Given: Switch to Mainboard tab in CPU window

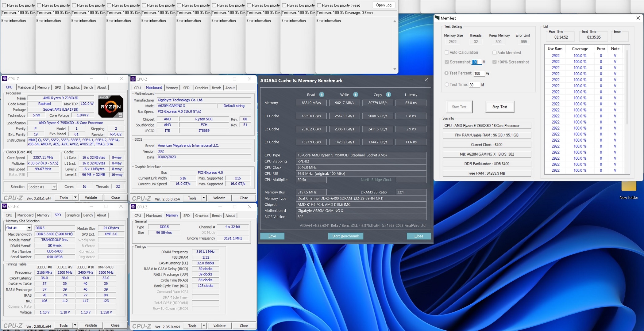Looking at the screenshot, I should [x=25, y=87].
